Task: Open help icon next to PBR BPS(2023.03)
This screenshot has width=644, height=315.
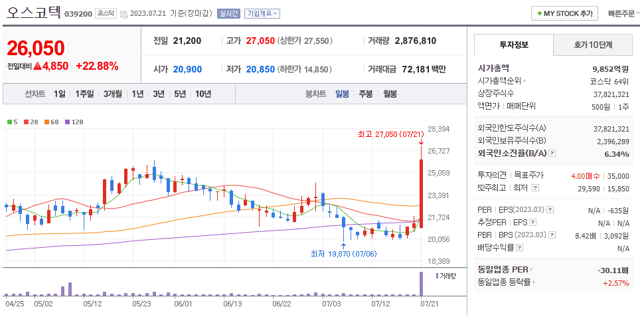Action: pos(552,235)
